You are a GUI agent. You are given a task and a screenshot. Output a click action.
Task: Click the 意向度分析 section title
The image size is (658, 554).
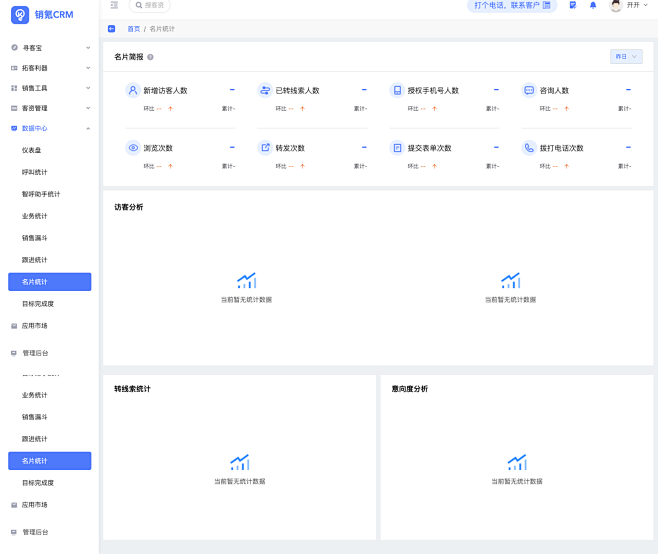pyautogui.click(x=410, y=389)
